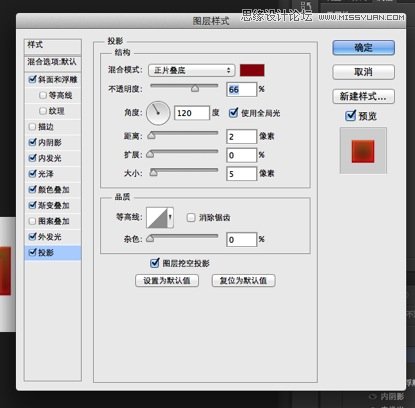Enable the 图案叠加 style checkbox
The image size is (415, 408).
click(x=32, y=221)
